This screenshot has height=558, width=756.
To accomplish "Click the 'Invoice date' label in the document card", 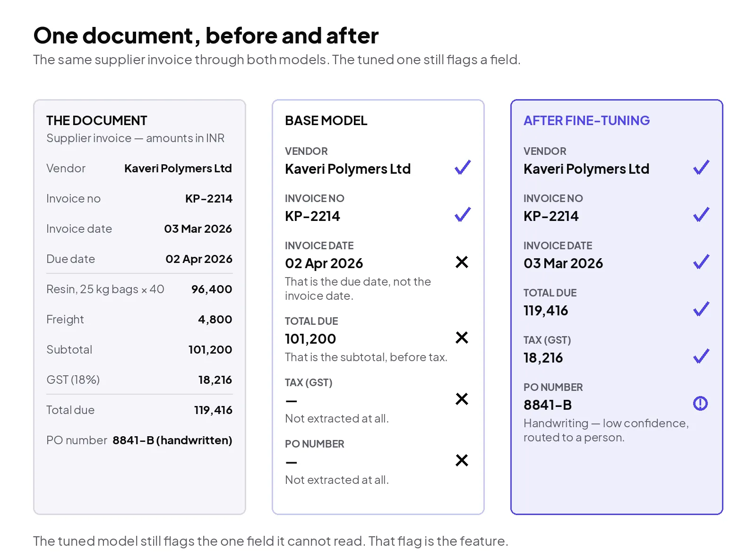I will [x=79, y=229].
